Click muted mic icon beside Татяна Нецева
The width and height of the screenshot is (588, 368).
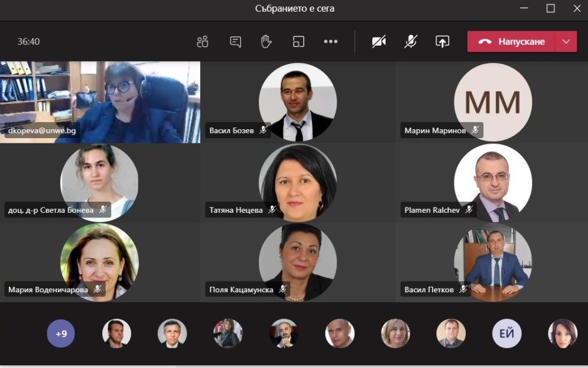[x=272, y=210]
